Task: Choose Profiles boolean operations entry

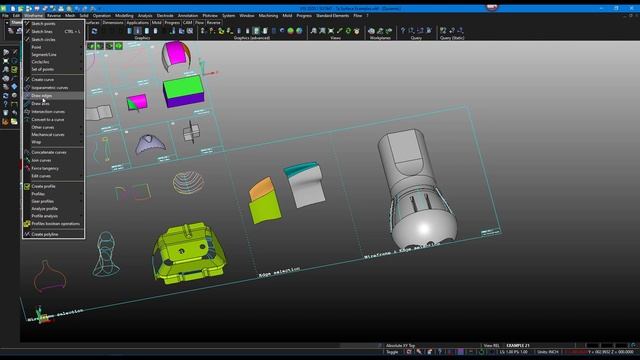Action: 53,224
